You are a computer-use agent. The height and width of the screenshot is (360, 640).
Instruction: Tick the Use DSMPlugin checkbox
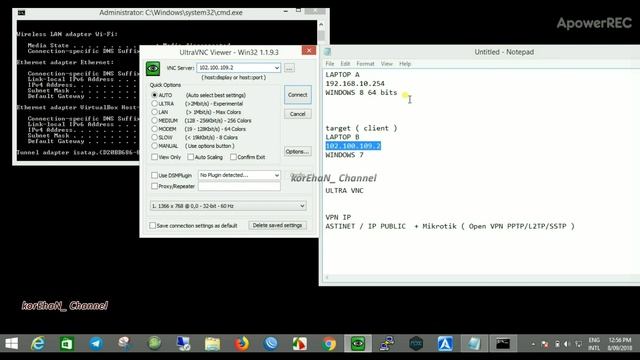[x=154, y=176]
